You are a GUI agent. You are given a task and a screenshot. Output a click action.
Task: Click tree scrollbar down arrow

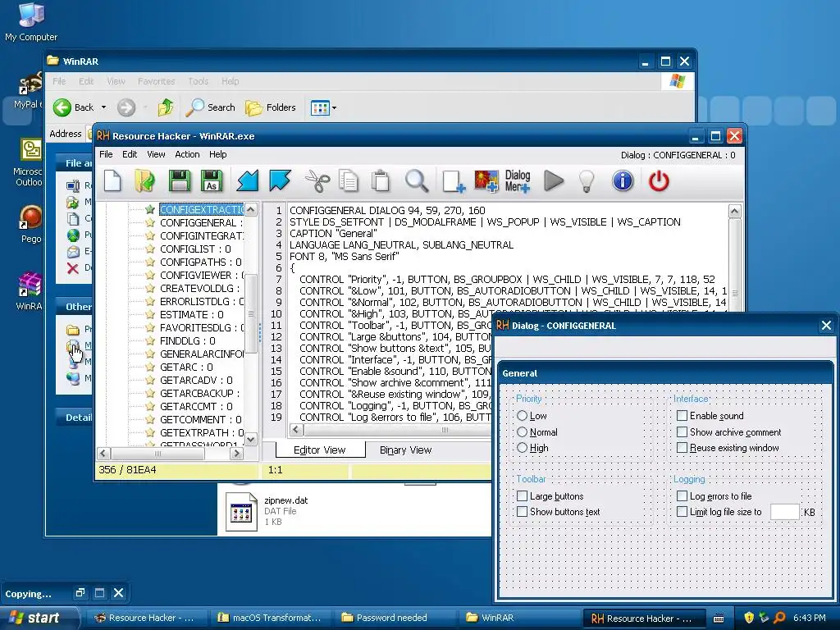coord(251,440)
